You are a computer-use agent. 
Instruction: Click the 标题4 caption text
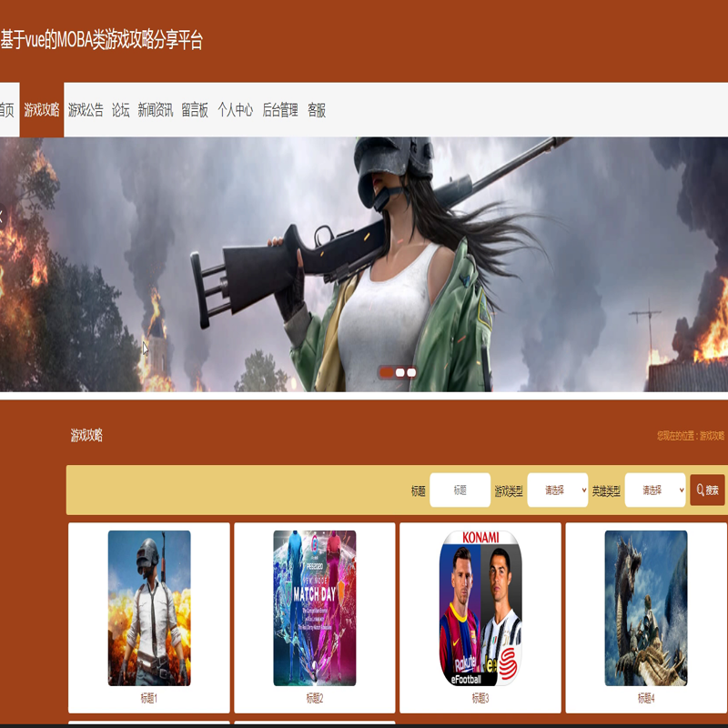click(x=646, y=698)
